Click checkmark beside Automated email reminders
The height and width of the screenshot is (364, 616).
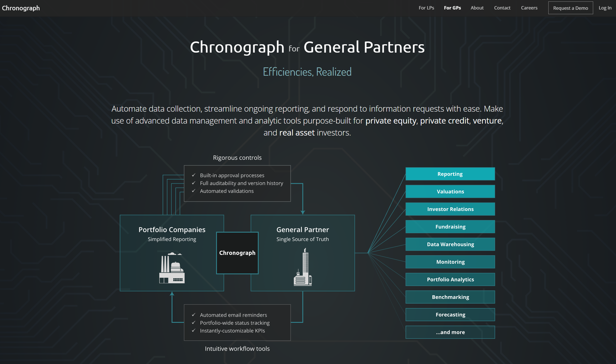pos(194,315)
